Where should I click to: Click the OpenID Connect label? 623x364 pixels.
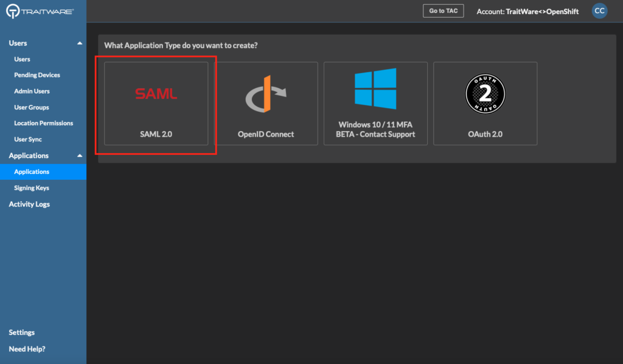266,134
